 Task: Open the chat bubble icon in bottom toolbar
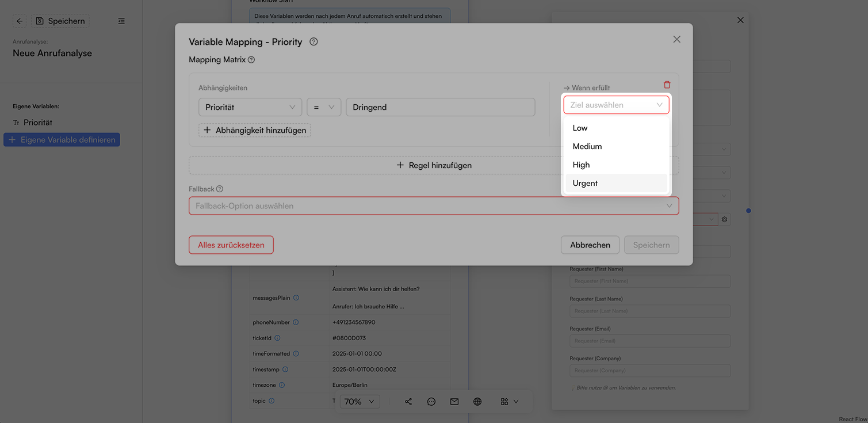(x=431, y=402)
